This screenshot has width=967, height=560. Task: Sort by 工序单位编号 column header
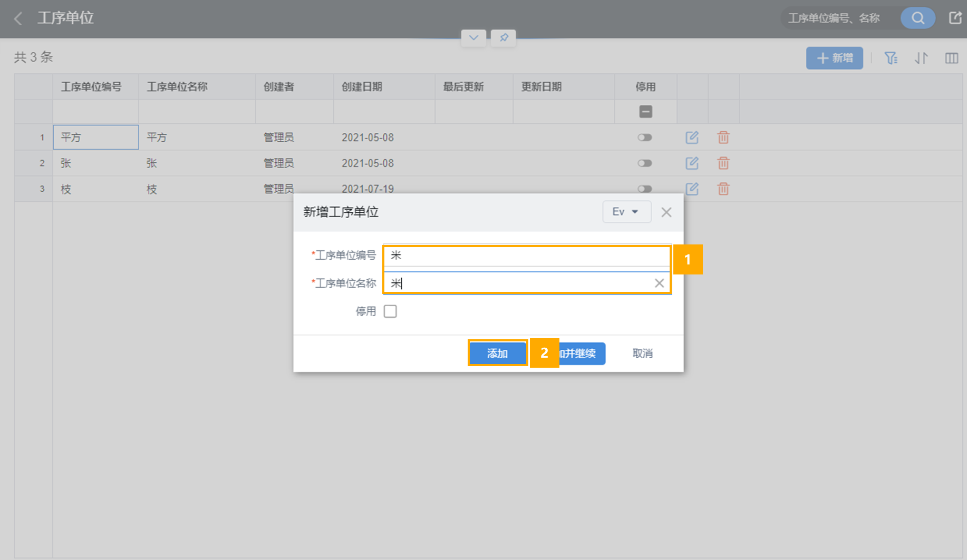95,87
